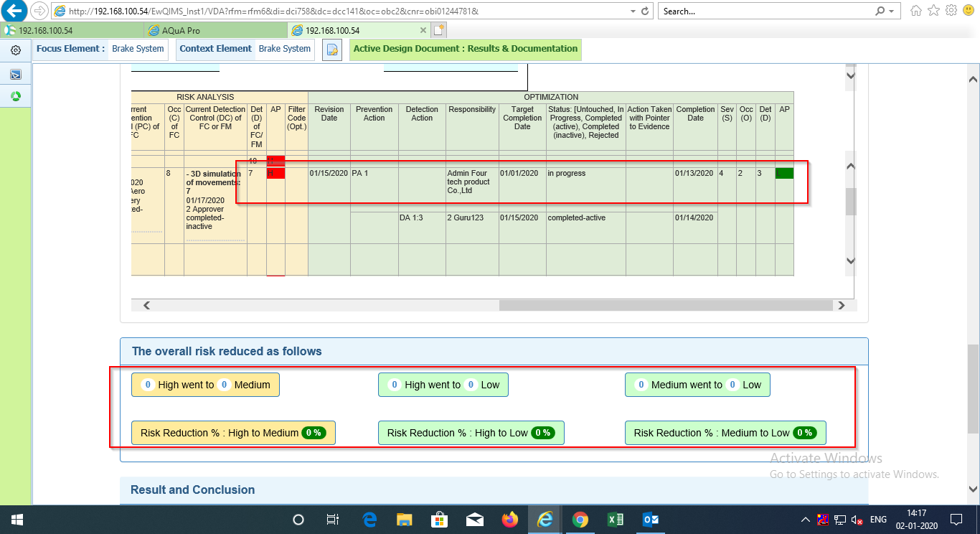980x534 pixels.
Task: Open the browser home page icon
Action: tap(916, 11)
